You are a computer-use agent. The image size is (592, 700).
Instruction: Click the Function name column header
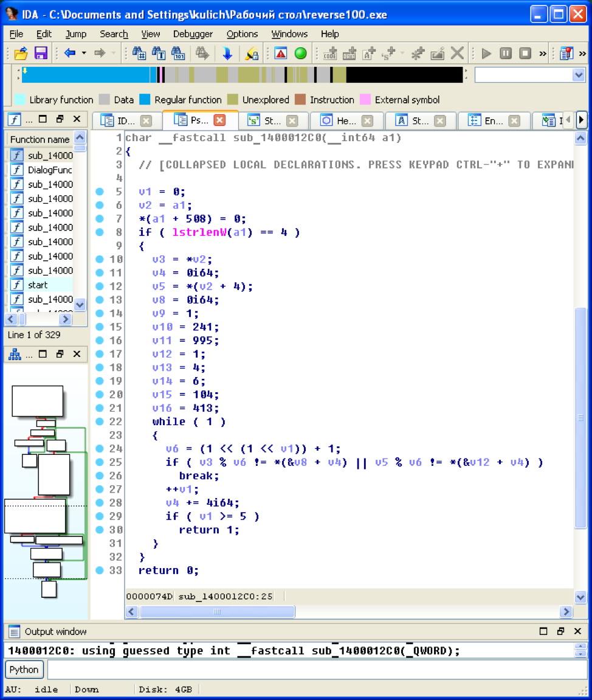tap(40, 139)
